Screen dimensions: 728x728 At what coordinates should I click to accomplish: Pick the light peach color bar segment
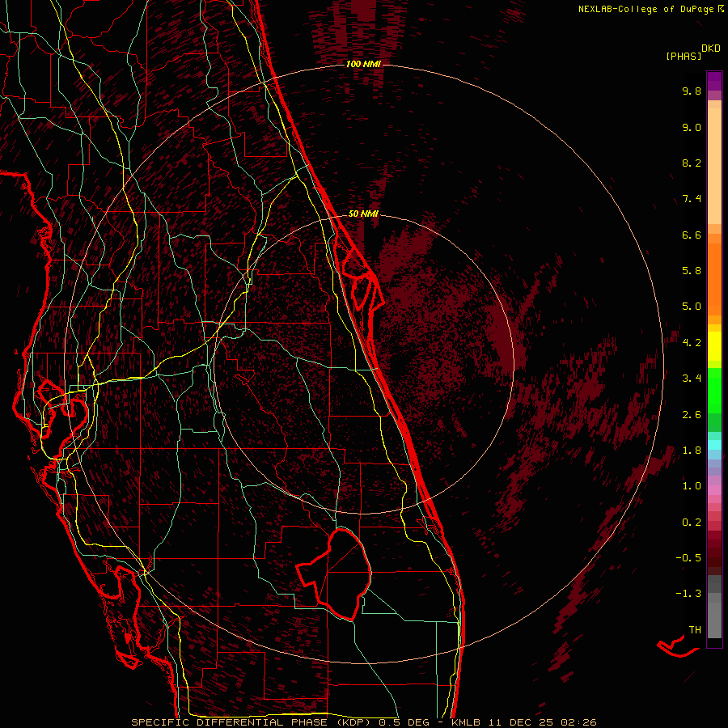point(714,166)
